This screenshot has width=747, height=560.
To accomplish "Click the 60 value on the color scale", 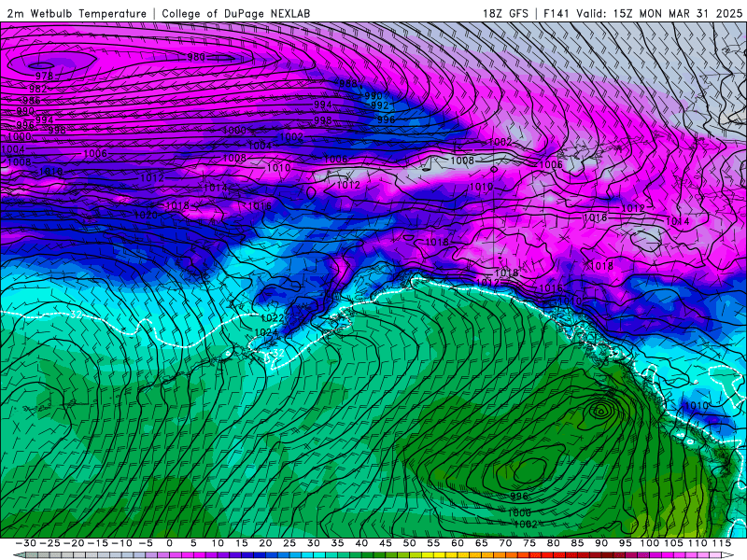I will click(x=458, y=543).
